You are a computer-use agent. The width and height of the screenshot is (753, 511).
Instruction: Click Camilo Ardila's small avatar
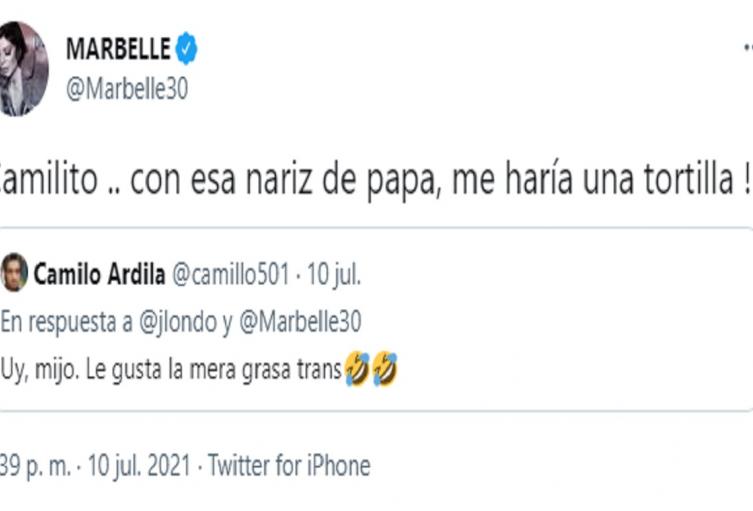[14, 272]
